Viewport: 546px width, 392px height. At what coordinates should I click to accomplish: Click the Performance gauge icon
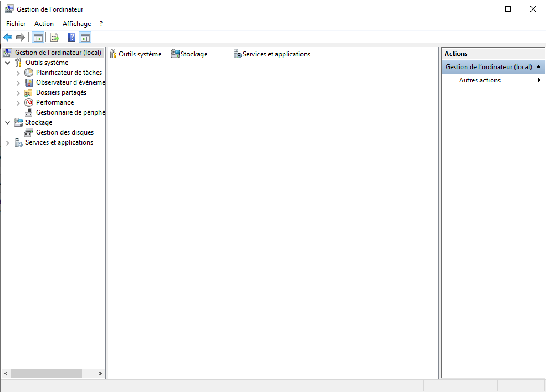pyautogui.click(x=29, y=102)
